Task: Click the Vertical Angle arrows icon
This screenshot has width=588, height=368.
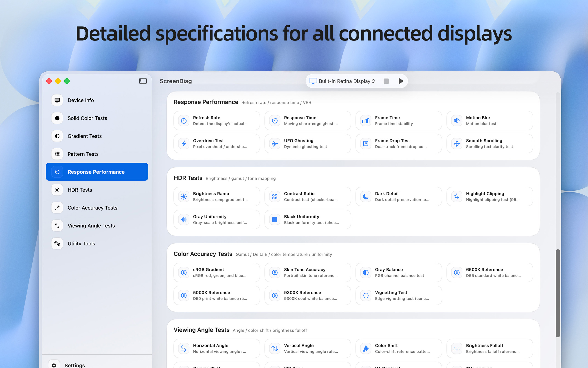Action: tap(275, 348)
